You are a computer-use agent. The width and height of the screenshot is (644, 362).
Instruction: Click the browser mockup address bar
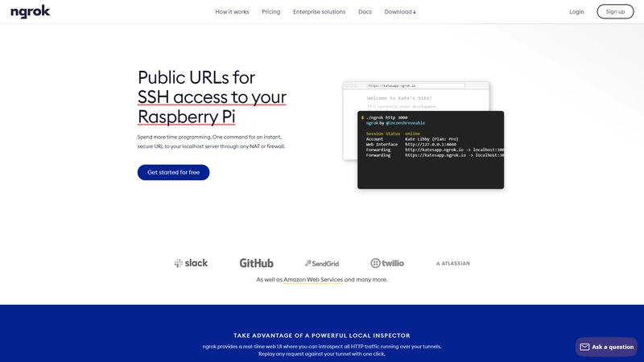(x=416, y=86)
